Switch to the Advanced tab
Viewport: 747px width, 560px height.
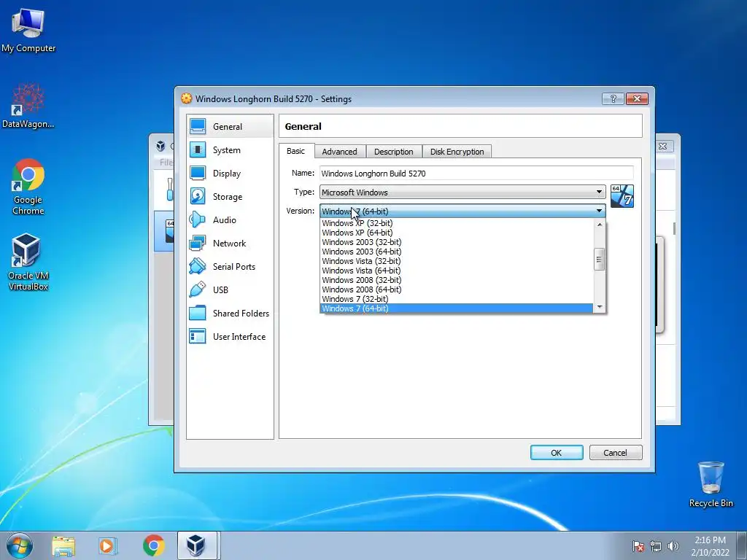[339, 152]
